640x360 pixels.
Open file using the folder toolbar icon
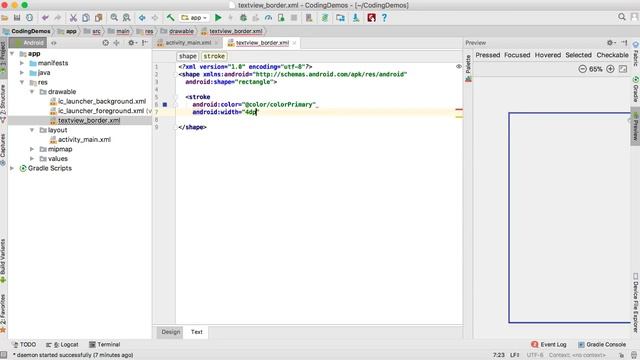tap(4, 18)
